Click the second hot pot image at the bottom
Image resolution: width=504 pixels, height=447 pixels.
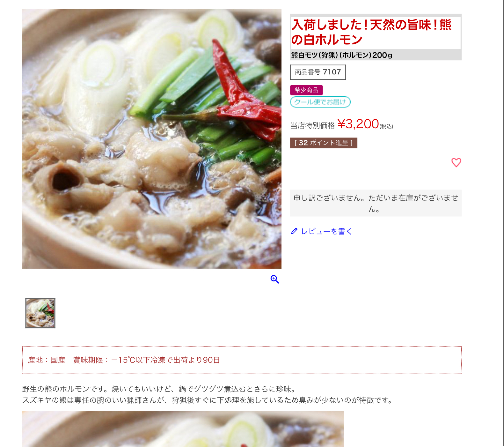(183, 429)
